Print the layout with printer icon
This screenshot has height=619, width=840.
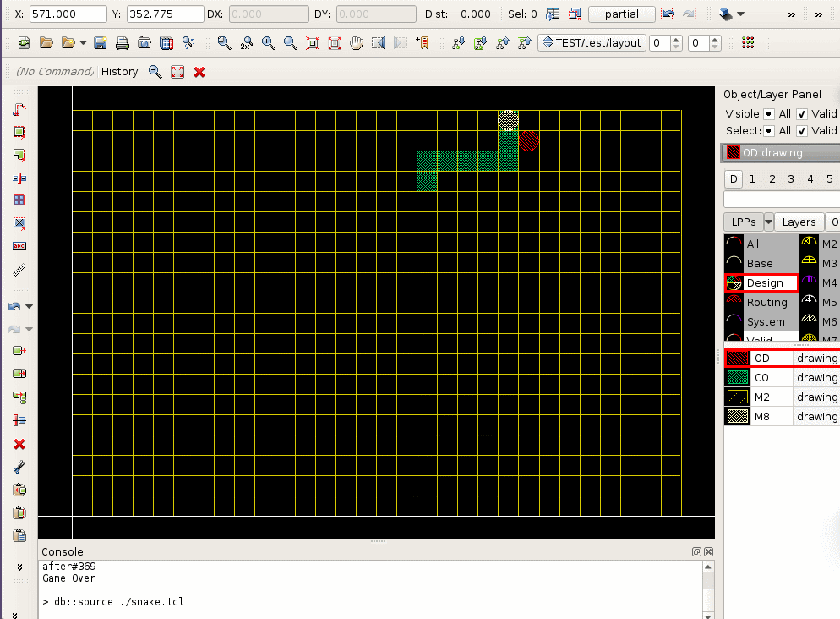[x=123, y=43]
